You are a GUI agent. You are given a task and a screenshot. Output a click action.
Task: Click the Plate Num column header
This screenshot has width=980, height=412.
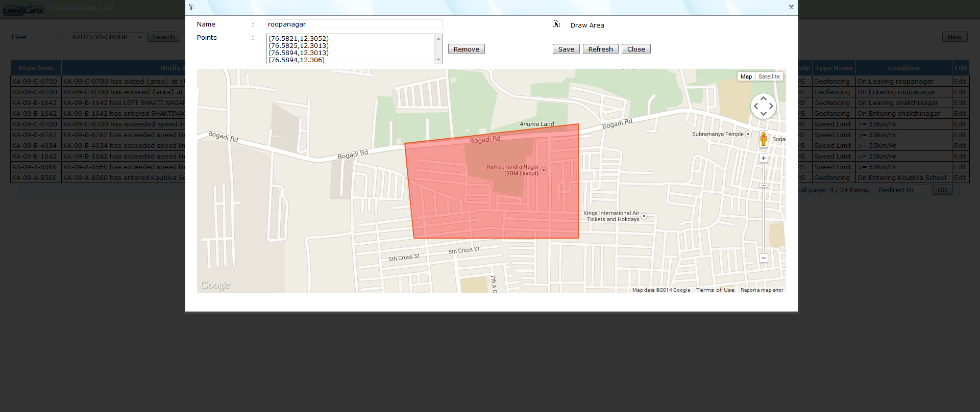click(x=36, y=68)
